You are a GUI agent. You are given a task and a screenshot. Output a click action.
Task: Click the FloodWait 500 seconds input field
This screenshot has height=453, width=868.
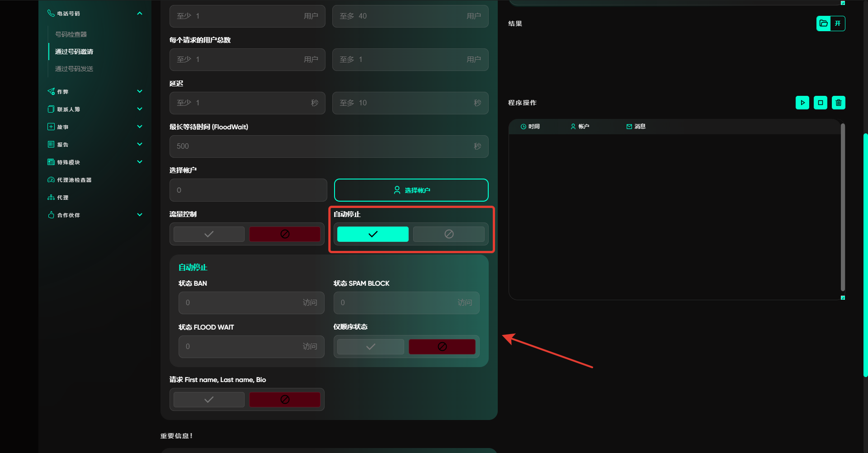click(x=323, y=146)
